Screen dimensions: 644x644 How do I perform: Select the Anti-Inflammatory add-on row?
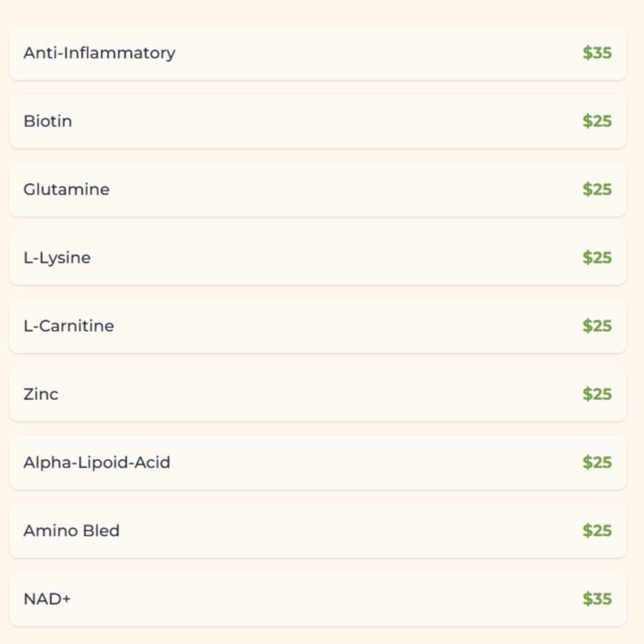coord(318,53)
